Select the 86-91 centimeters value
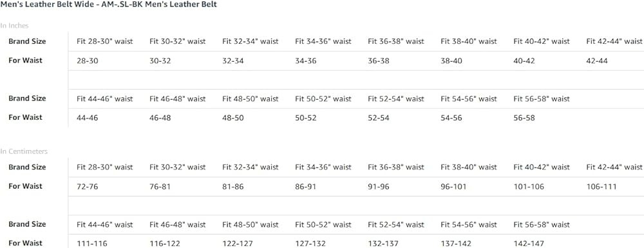The width and height of the screenshot is (644, 248). 305,187
